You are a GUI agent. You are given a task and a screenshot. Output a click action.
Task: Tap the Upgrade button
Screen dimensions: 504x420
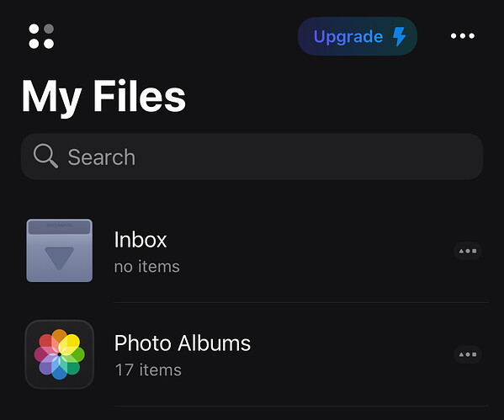358,36
